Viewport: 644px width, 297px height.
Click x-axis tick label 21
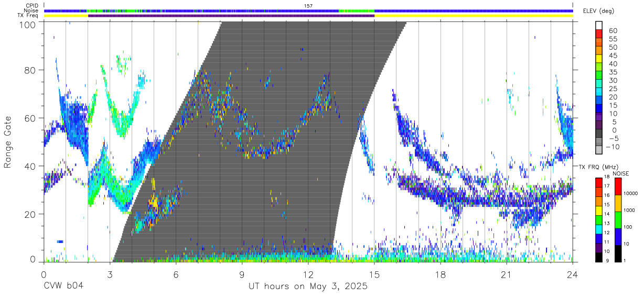pyautogui.click(x=507, y=273)
